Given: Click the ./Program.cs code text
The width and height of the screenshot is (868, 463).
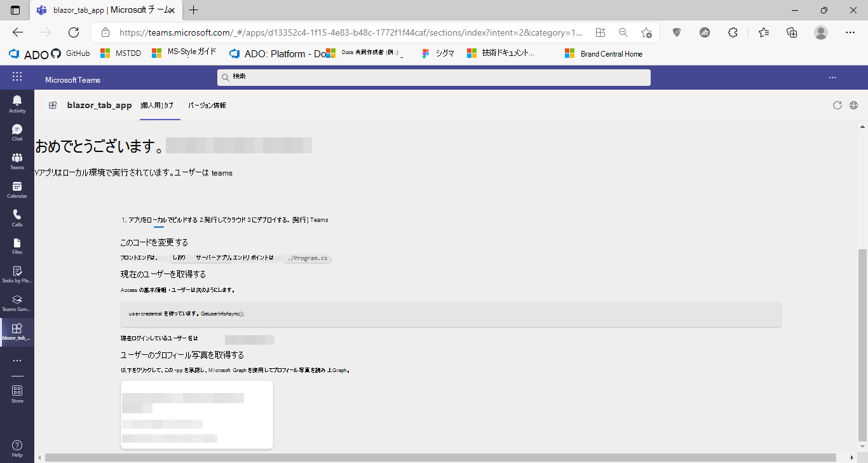Looking at the screenshot, I should tap(308, 258).
